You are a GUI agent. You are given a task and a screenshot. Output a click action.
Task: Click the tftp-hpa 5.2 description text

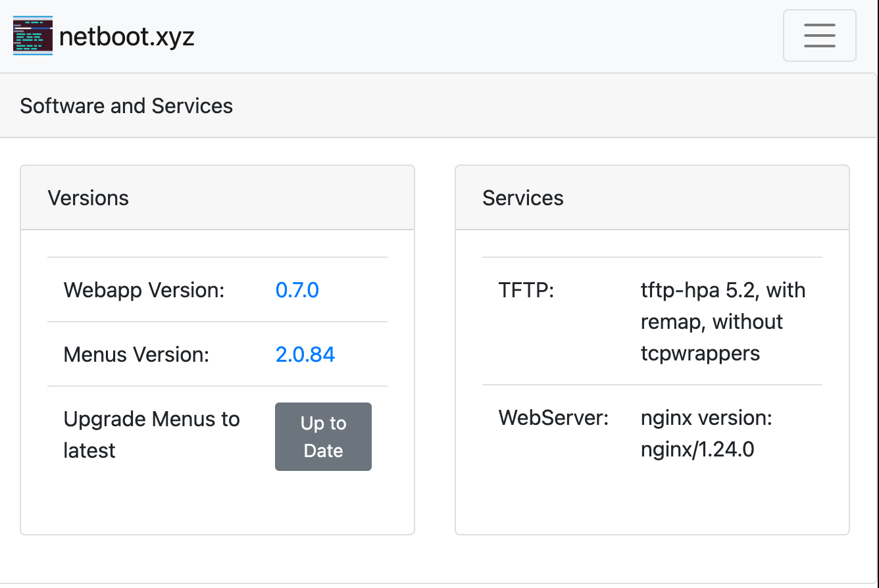(723, 322)
